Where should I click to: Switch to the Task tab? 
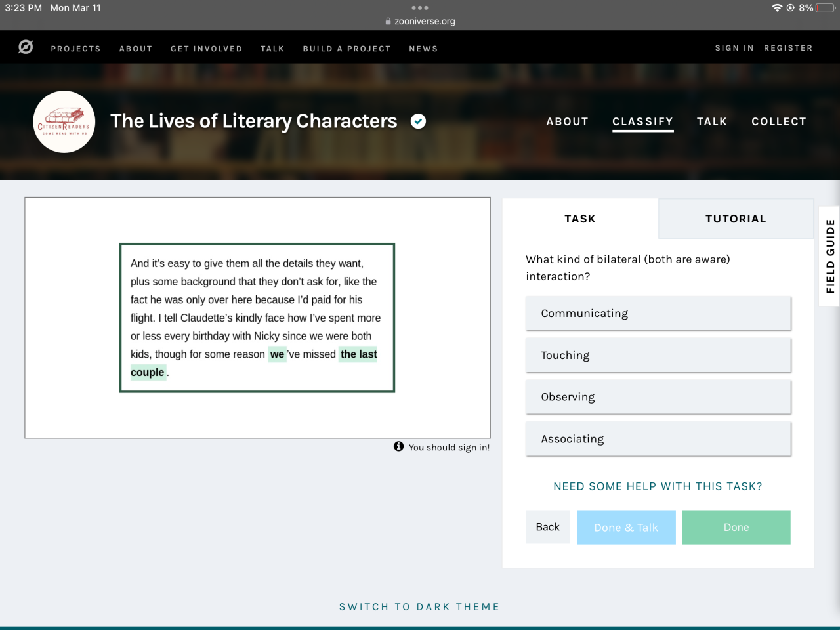580,219
